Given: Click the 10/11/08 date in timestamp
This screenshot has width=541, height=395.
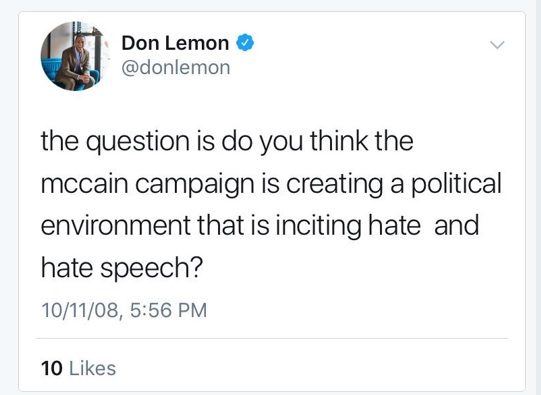Looking at the screenshot, I should pos(80,310).
